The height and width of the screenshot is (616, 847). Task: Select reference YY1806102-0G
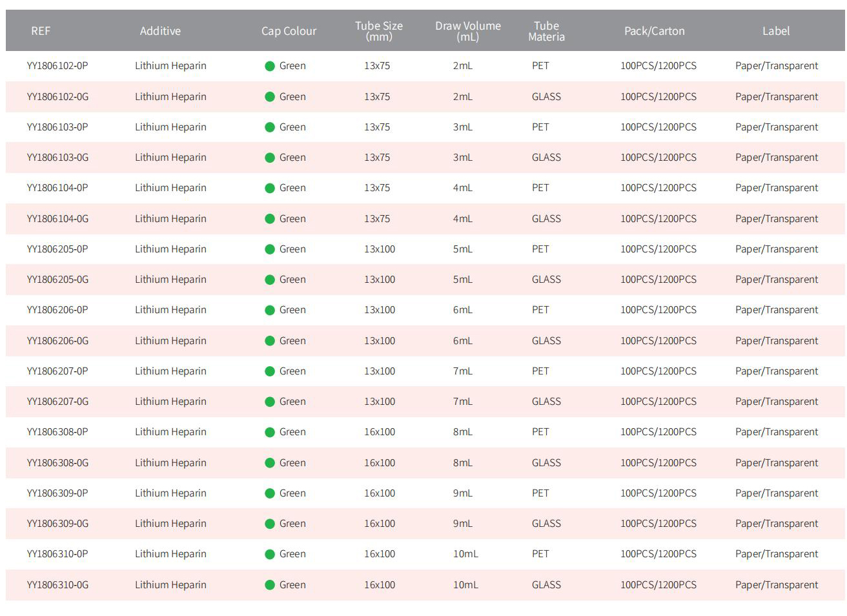(57, 97)
